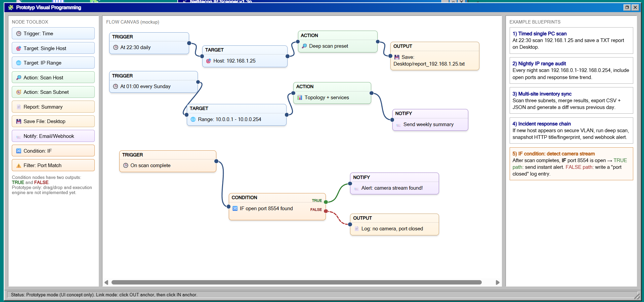
Task: Click the window resize grip at the corner
Action: [x=637, y=296]
